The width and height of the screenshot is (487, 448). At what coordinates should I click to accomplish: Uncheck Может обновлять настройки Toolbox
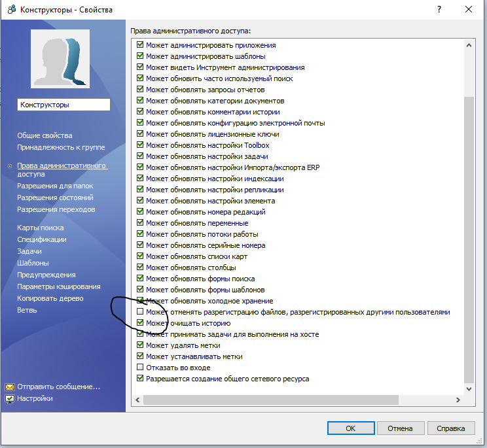pyautogui.click(x=140, y=145)
